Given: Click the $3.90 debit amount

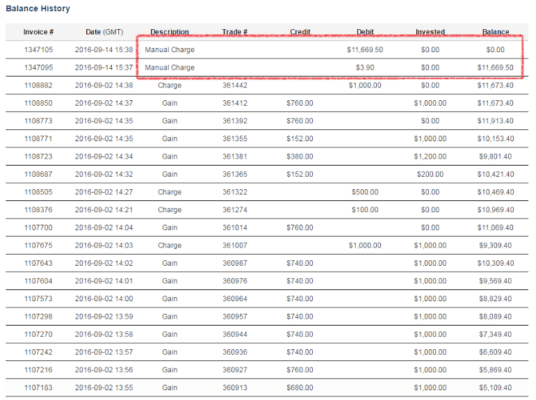Looking at the screenshot, I should pyautogui.click(x=365, y=67).
